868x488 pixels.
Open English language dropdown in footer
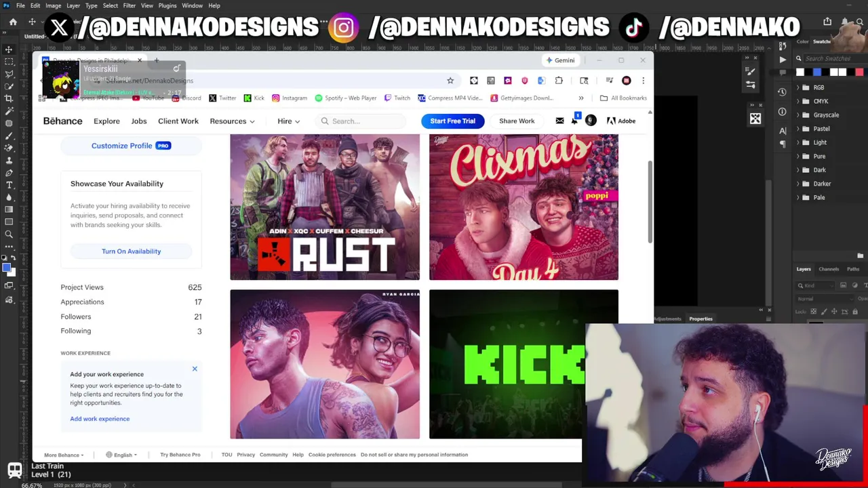(x=121, y=455)
